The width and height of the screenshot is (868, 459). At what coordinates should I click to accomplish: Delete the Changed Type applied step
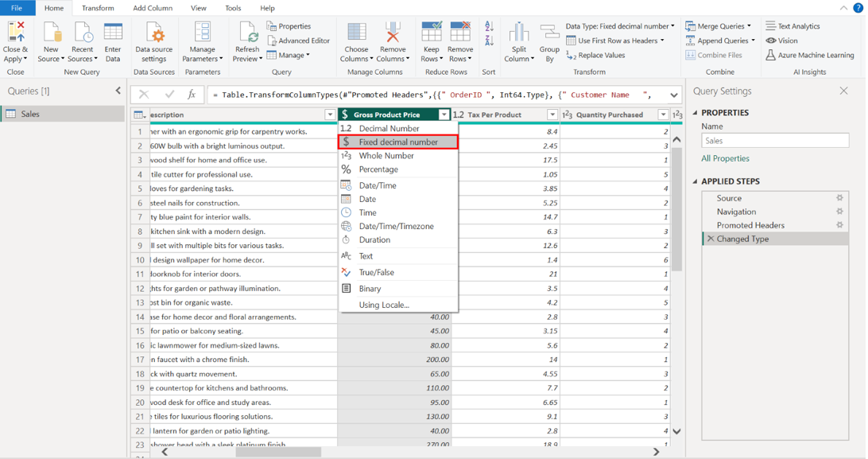711,239
